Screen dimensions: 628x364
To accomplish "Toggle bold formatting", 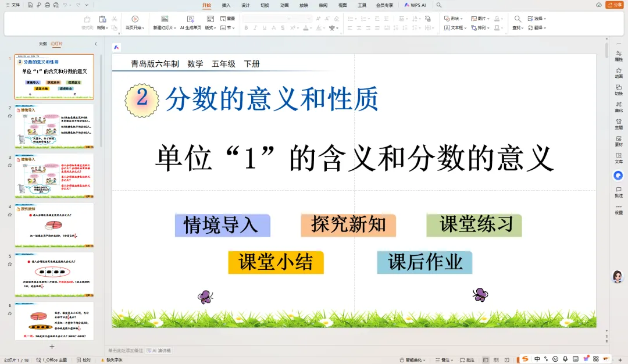I will point(246,28).
